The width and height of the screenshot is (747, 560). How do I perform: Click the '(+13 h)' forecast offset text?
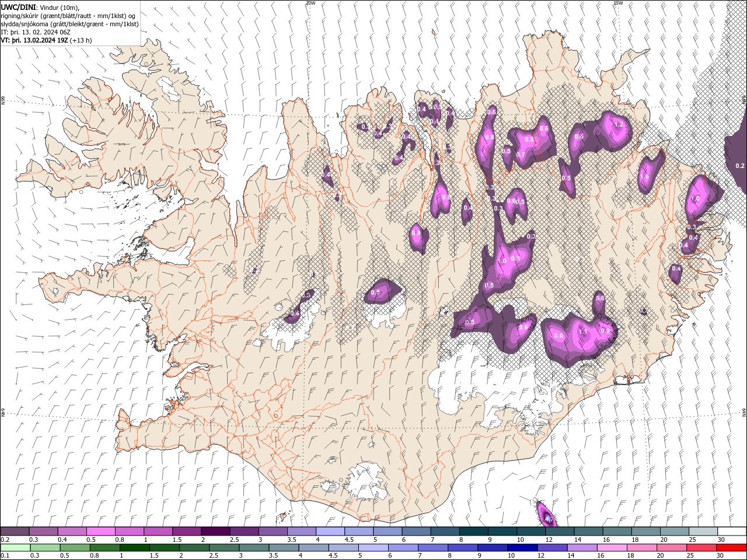click(81, 40)
